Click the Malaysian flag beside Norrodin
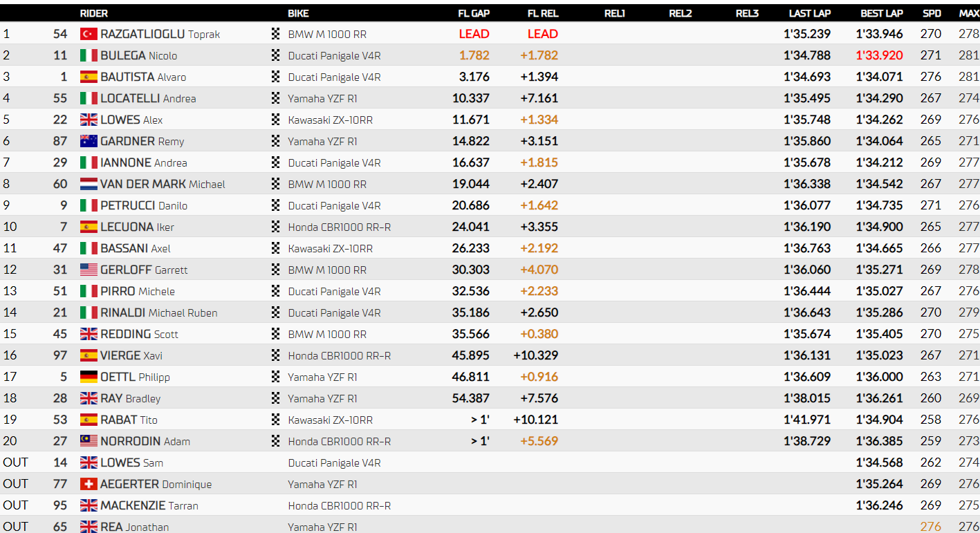This screenshot has height=533, width=980. point(89,441)
